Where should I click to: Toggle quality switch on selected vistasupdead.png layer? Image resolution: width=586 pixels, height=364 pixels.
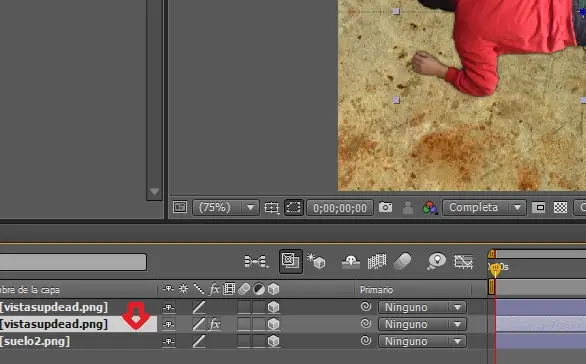(x=199, y=324)
